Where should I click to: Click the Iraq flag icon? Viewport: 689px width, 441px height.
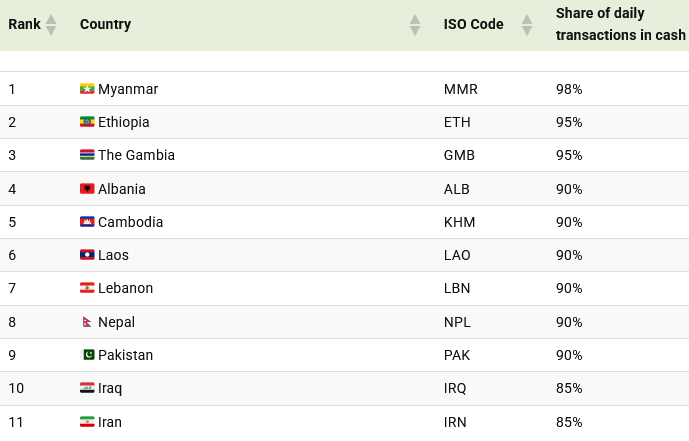tap(87, 388)
